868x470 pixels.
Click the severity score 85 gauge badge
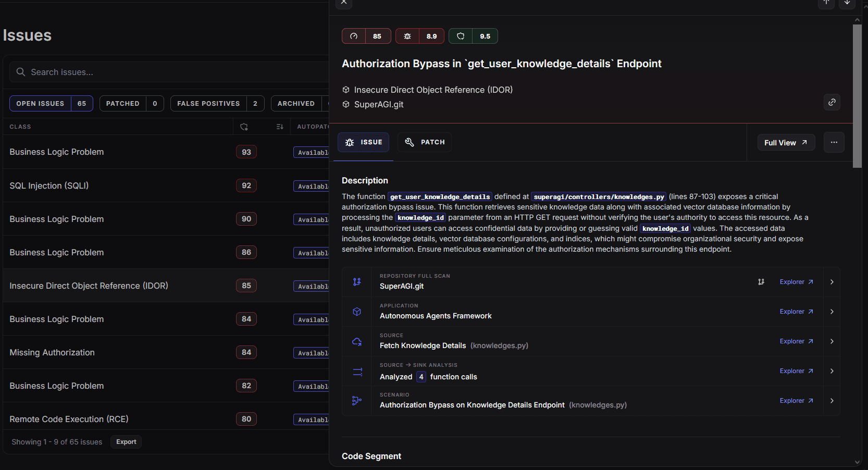point(366,36)
